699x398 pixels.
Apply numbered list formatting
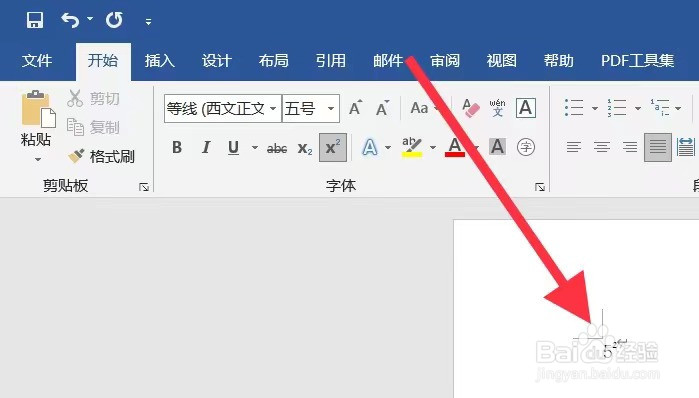point(617,108)
